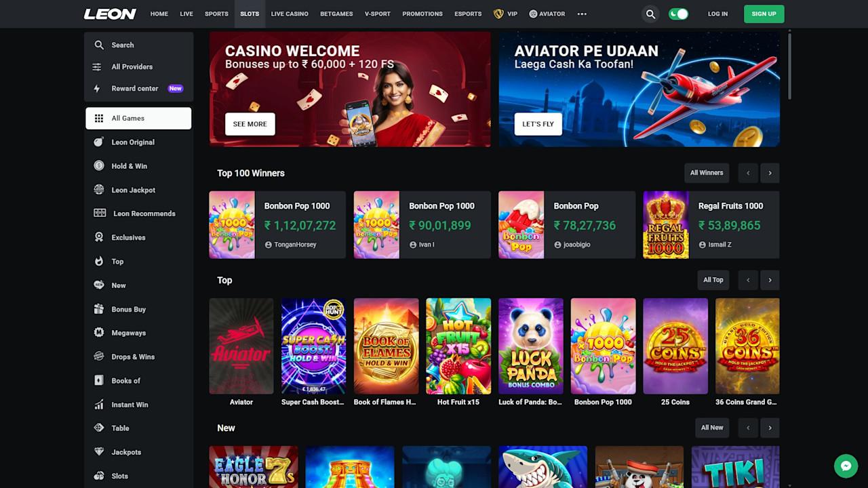The height and width of the screenshot is (488, 868).
Task: Toggle the green theme switch in header
Action: [678, 14]
